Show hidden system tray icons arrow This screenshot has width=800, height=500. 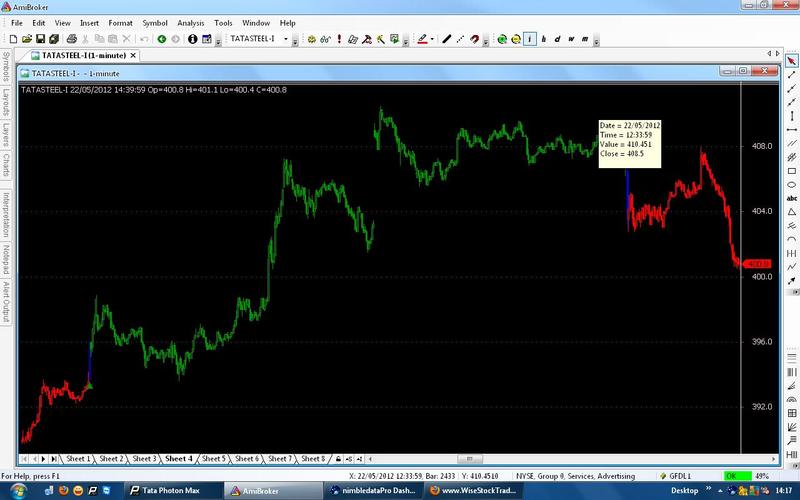pyautogui.click(x=720, y=491)
